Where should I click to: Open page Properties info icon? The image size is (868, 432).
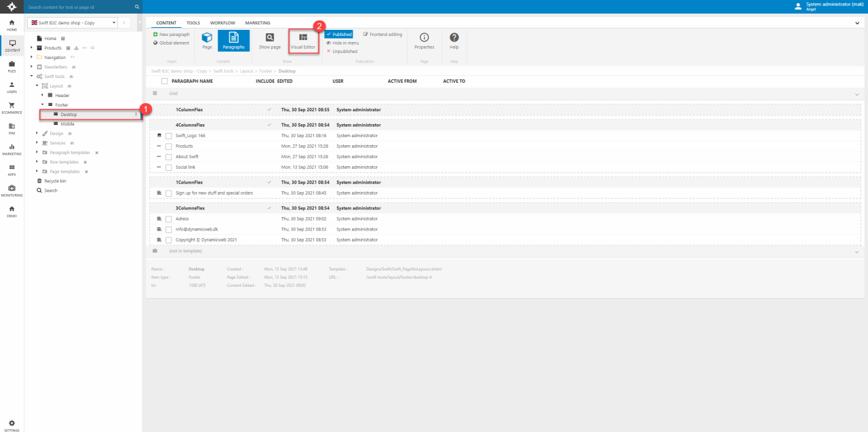click(x=424, y=39)
